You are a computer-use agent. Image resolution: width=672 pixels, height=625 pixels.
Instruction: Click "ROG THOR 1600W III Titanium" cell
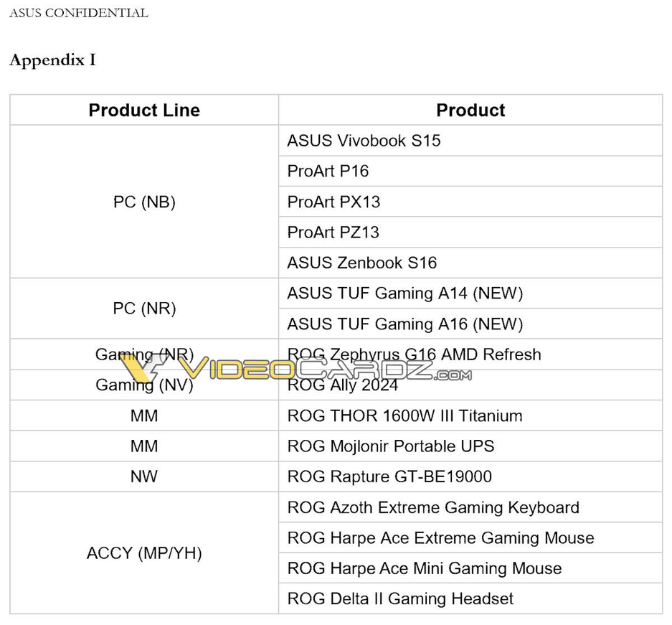404,416
